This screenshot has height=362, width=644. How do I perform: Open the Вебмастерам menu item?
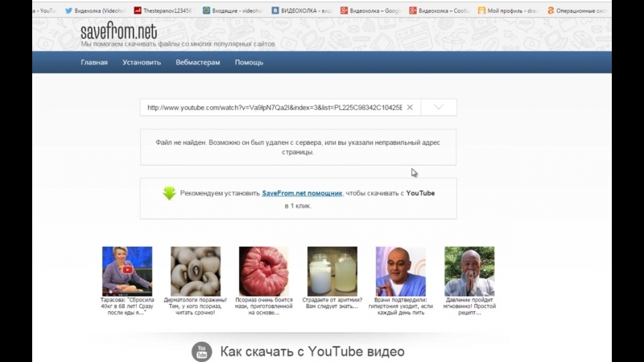[x=198, y=63]
